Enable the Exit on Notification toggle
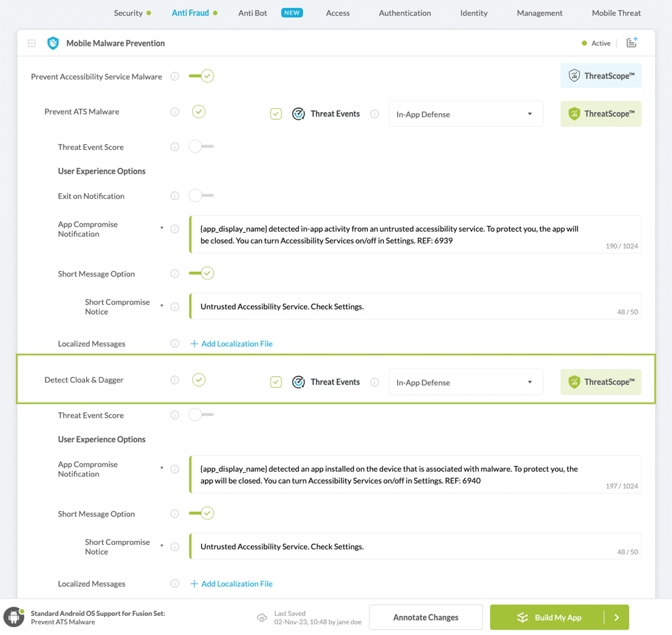This screenshot has height=635, width=672. pos(201,195)
